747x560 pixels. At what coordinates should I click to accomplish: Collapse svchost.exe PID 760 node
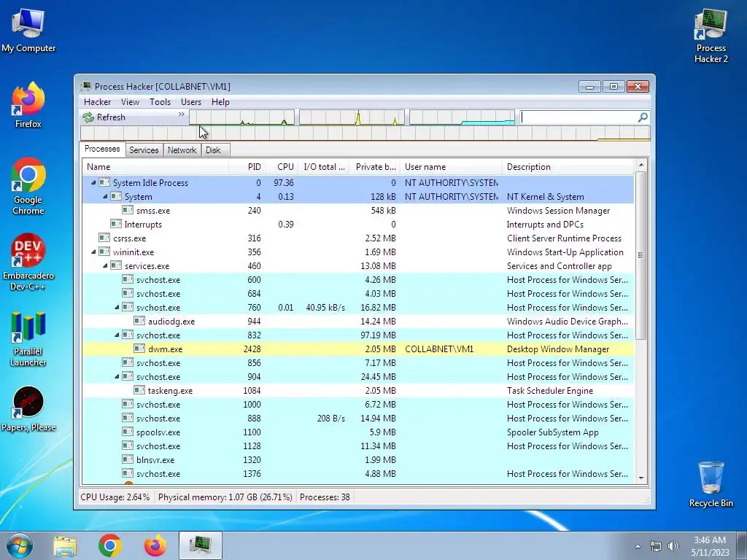117,308
